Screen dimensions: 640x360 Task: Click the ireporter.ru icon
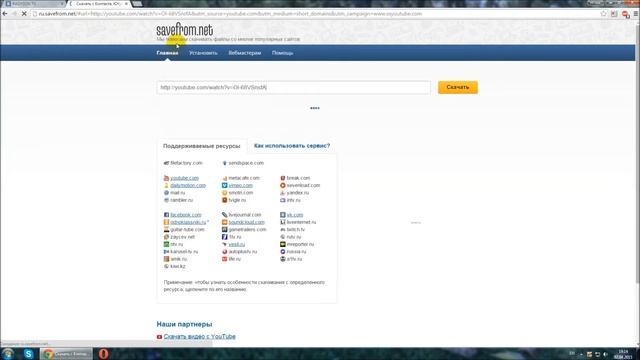pos(282,244)
